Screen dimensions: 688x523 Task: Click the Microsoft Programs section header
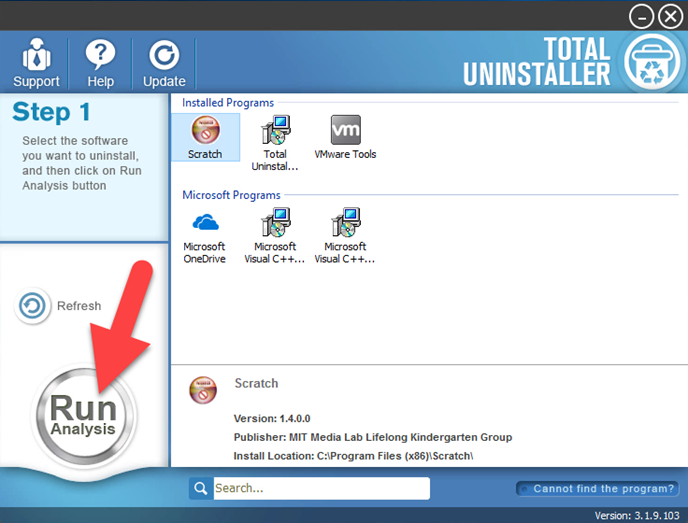coord(231,195)
